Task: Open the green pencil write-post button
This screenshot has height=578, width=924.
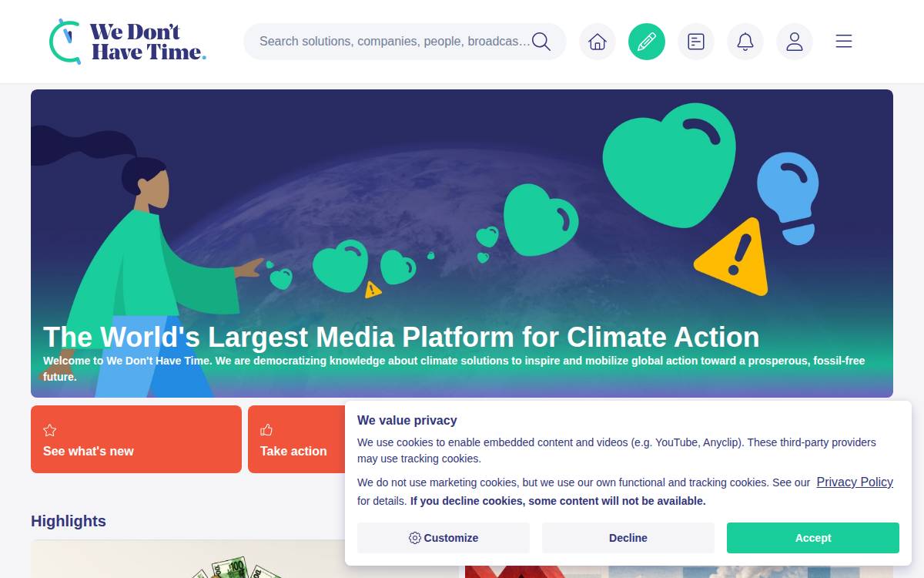Action: pyautogui.click(x=647, y=42)
